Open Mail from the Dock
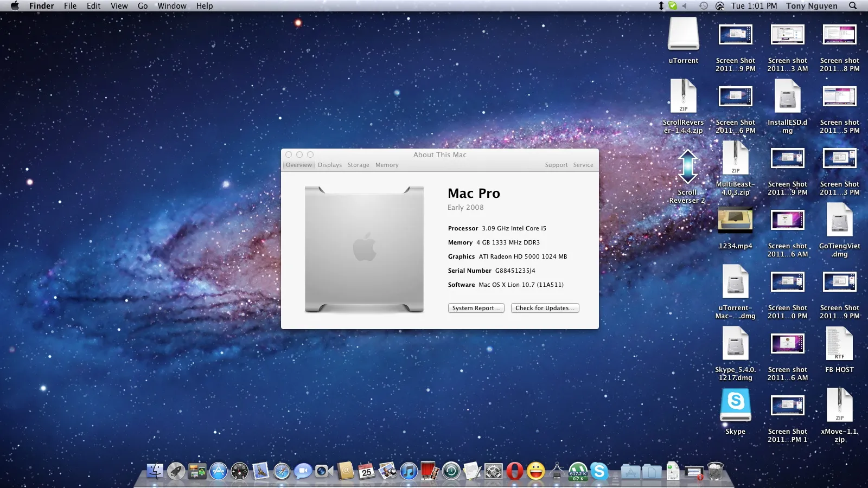The image size is (868, 488). pos(260,472)
